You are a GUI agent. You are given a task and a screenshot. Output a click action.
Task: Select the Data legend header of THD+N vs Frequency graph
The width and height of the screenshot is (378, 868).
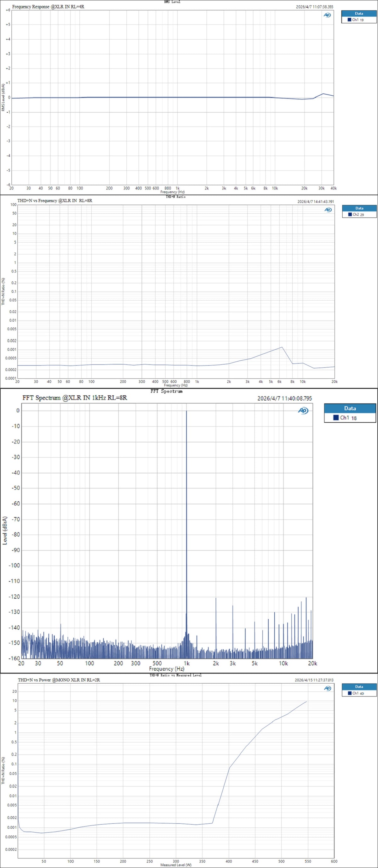(x=359, y=208)
